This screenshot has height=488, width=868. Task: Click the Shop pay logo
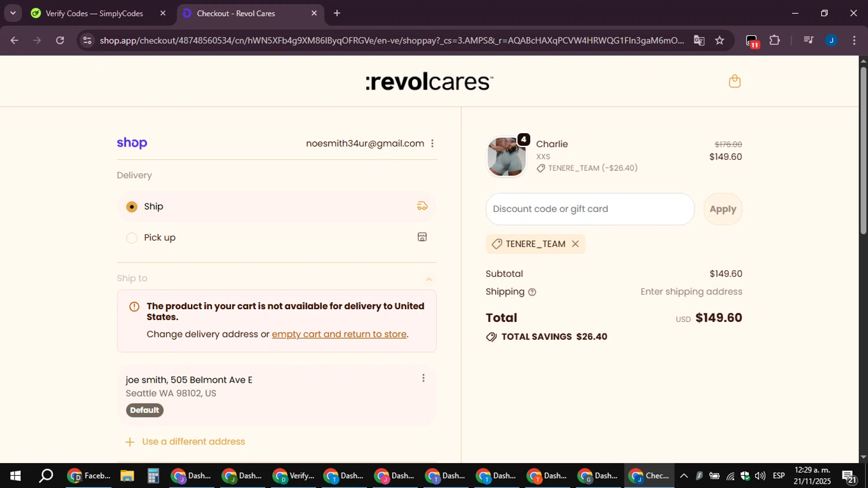click(x=132, y=143)
